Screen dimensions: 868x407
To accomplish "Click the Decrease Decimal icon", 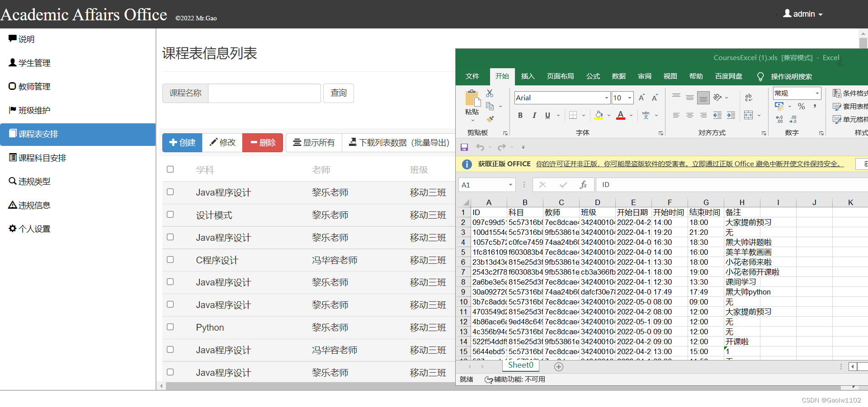I will point(793,119).
